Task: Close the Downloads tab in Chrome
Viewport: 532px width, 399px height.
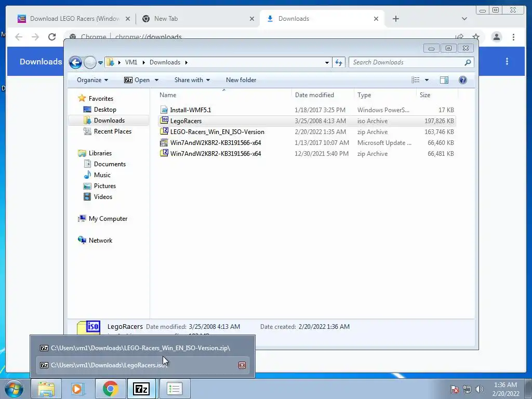Action: pos(376,19)
